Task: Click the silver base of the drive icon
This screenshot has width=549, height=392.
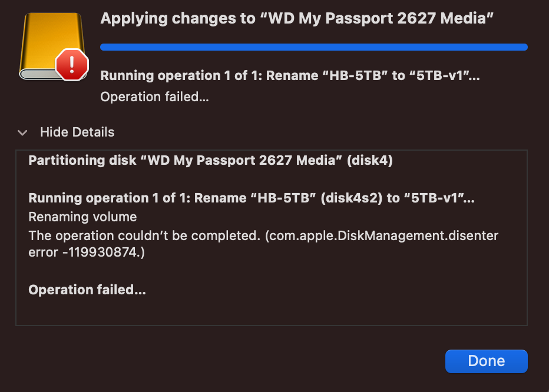Action: tap(39, 74)
